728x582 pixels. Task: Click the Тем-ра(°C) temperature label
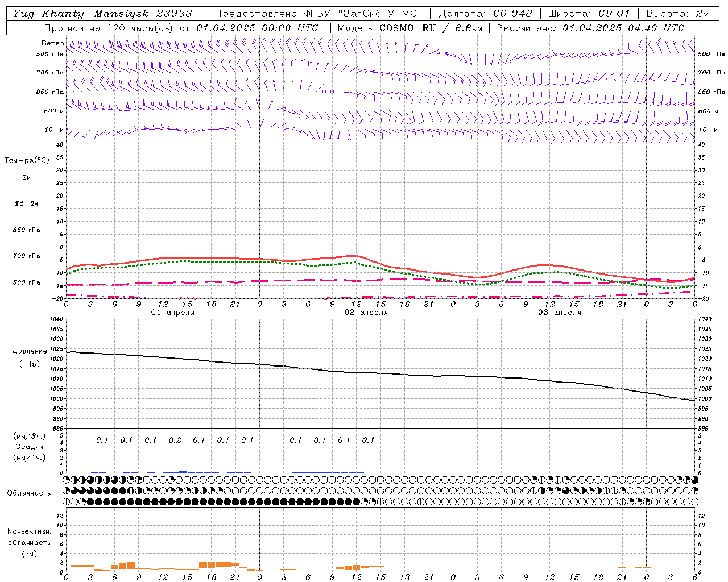coord(27,161)
